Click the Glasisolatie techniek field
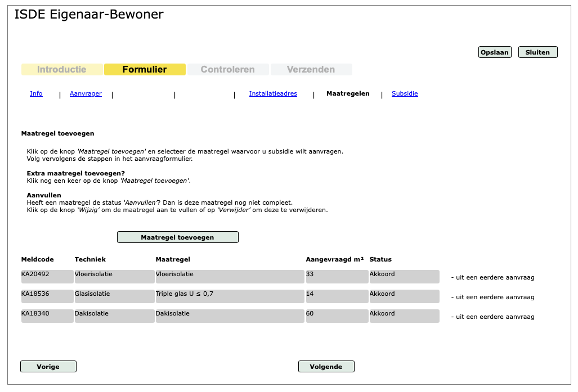578x392 pixels. tap(114, 296)
